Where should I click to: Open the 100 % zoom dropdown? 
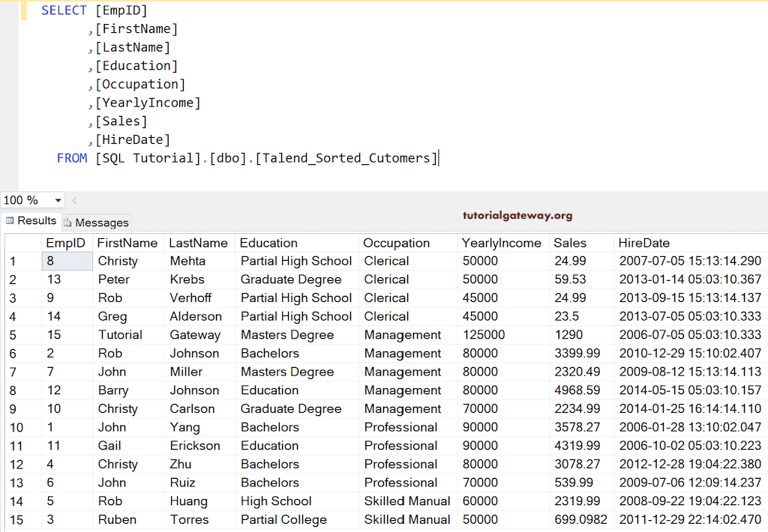point(58,201)
